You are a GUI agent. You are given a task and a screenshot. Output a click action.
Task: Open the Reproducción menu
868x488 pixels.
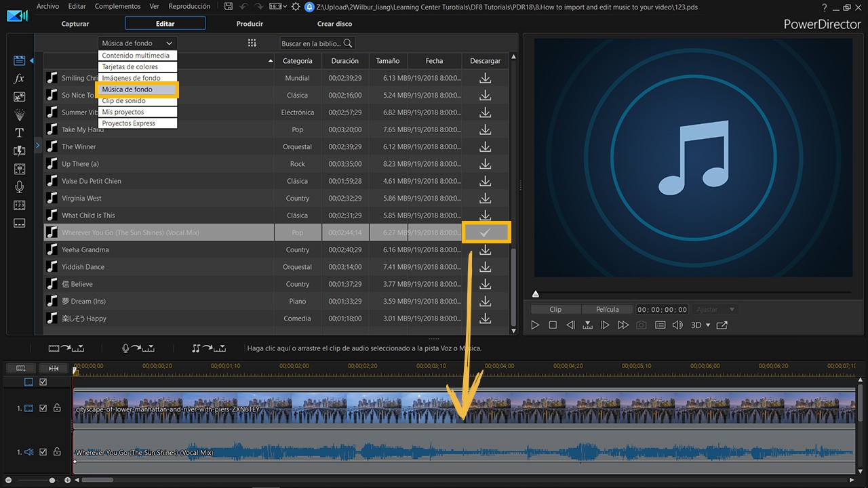[x=189, y=5]
